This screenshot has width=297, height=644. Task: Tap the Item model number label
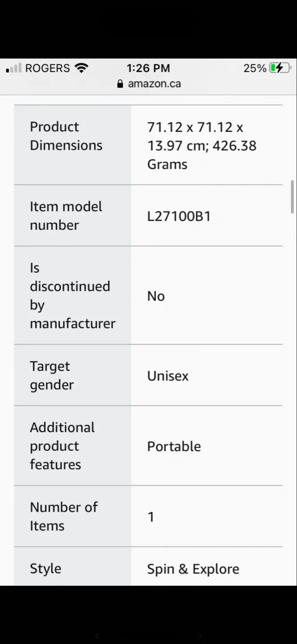tap(66, 216)
